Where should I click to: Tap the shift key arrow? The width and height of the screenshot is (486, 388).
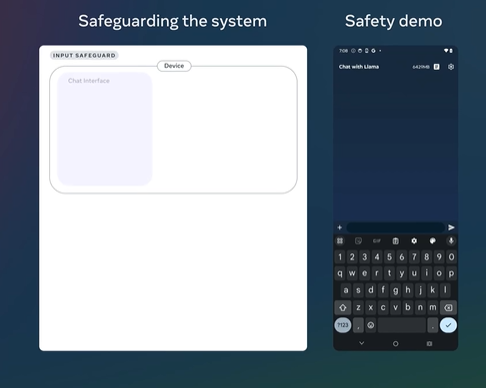click(x=343, y=307)
